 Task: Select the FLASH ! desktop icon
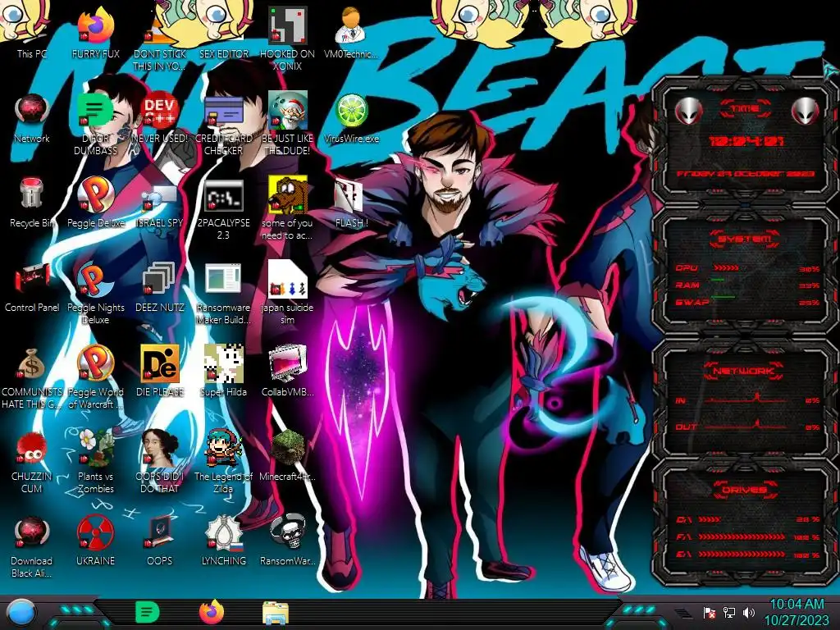click(351, 203)
